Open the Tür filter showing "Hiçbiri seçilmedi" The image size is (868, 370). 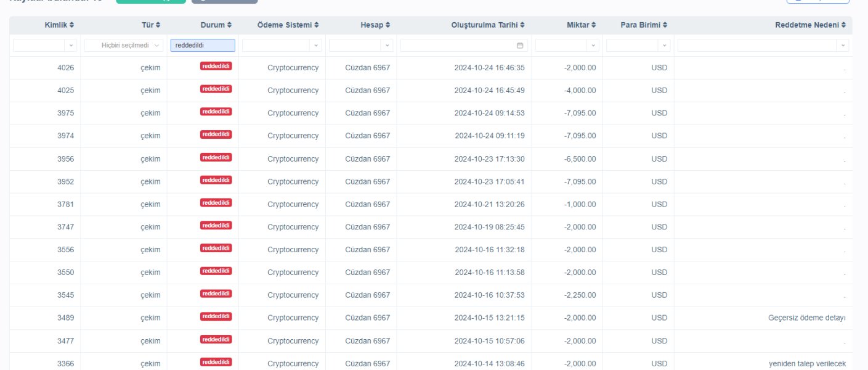point(124,46)
